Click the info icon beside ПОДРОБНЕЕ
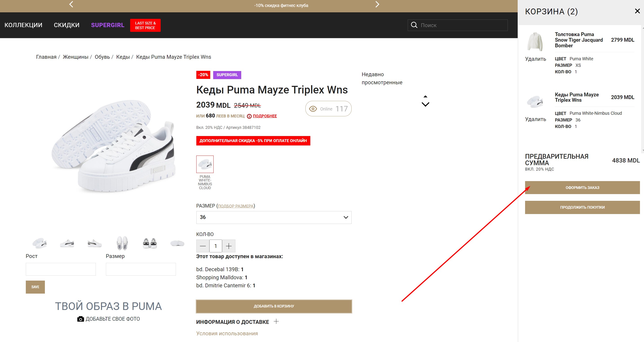This screenshot has height=342, width=644. (249, 116)
